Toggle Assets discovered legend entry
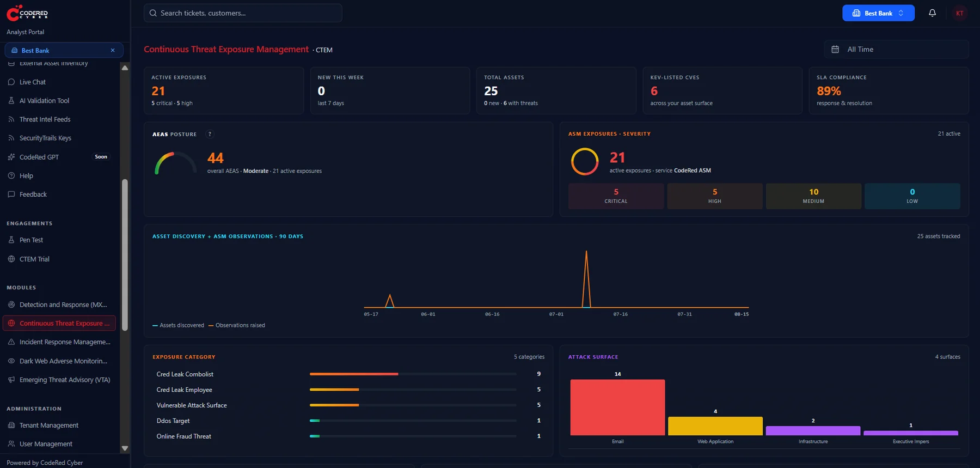 [x=178, y=325]
